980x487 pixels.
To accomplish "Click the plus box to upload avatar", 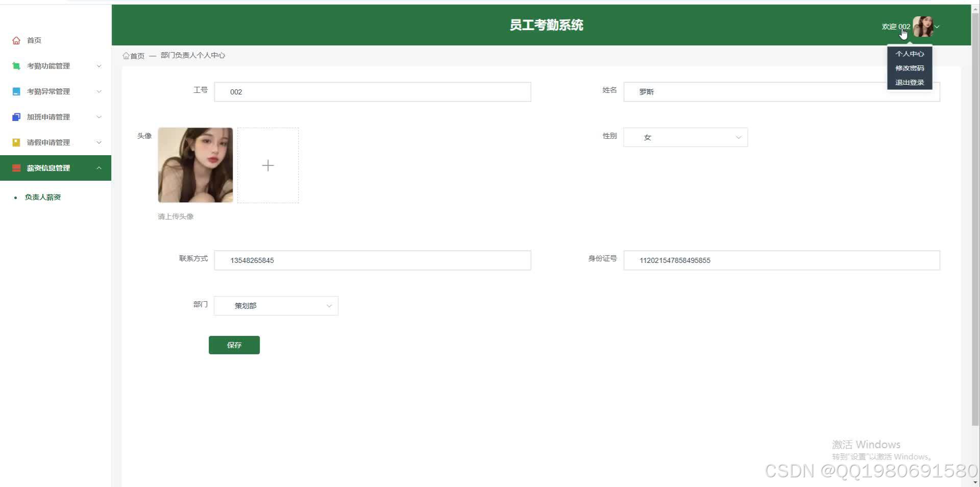I will (268, 165).
